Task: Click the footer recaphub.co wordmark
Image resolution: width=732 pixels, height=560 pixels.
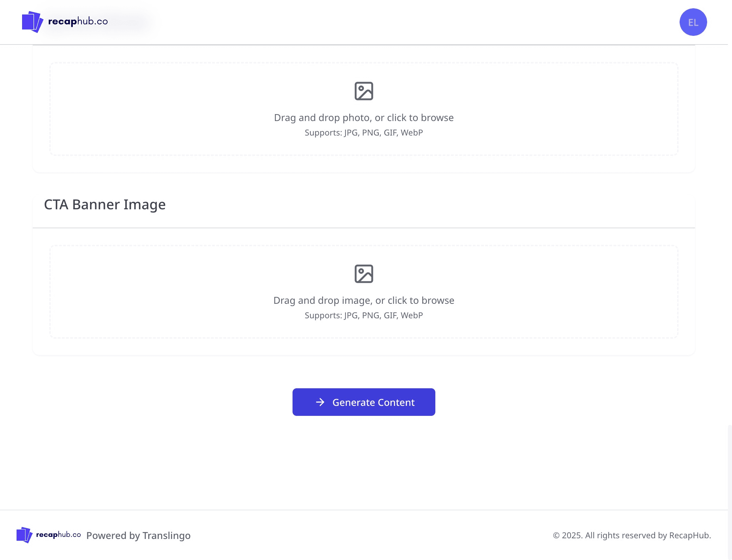Action: click(58, 534)
